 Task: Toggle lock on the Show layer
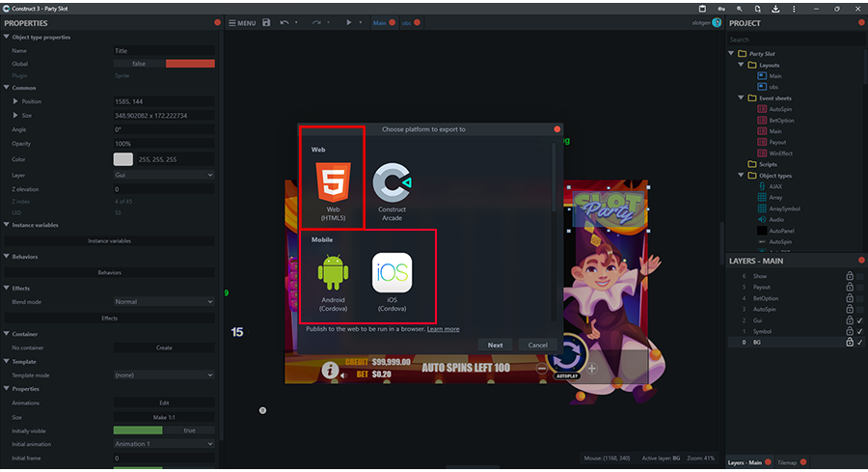point(849,276)
